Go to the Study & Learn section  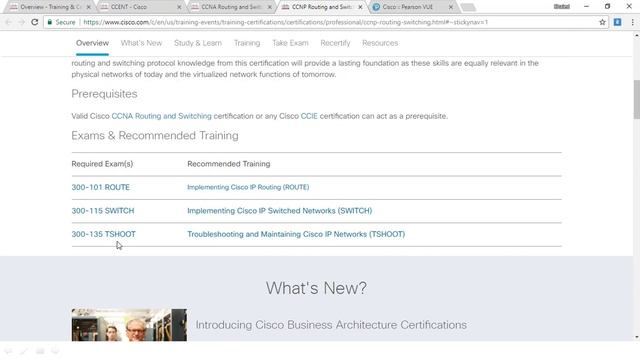[x=198, y=43]
